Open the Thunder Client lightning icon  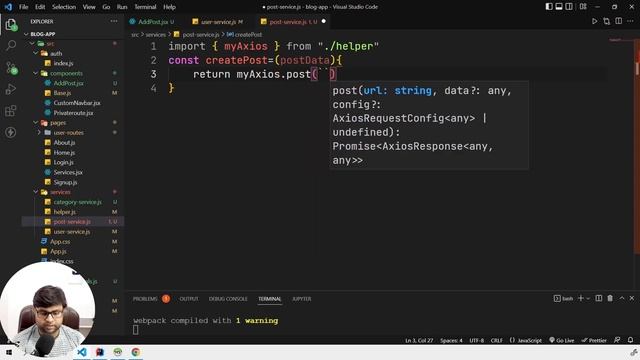(11, 132)
